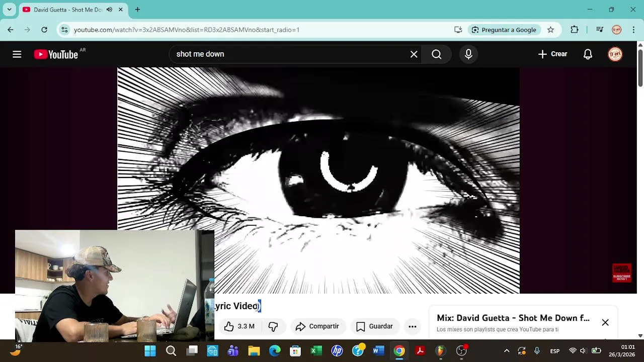Click the ESP language indicator
Screen dimensions: 644x362
[555, 351]
